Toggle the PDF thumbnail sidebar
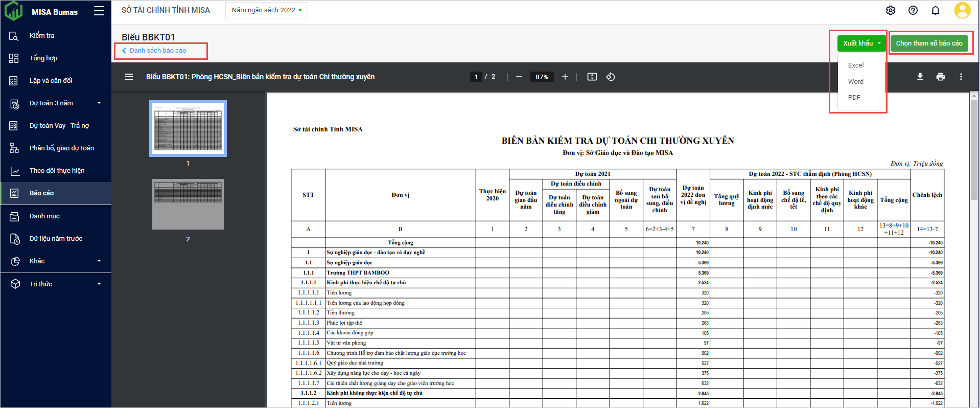 129,77
